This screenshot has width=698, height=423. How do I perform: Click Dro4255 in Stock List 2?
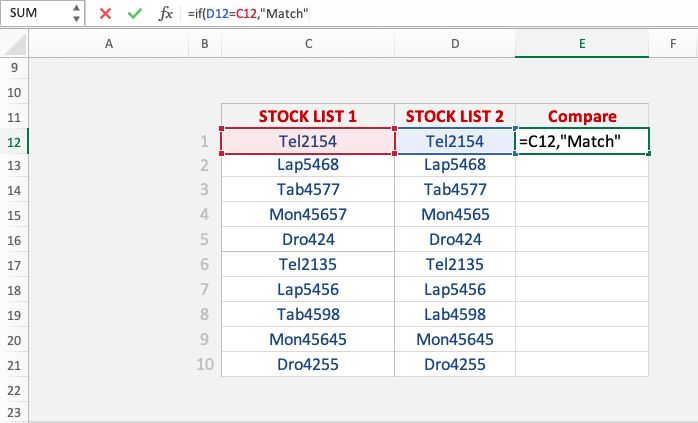[455, 364]
